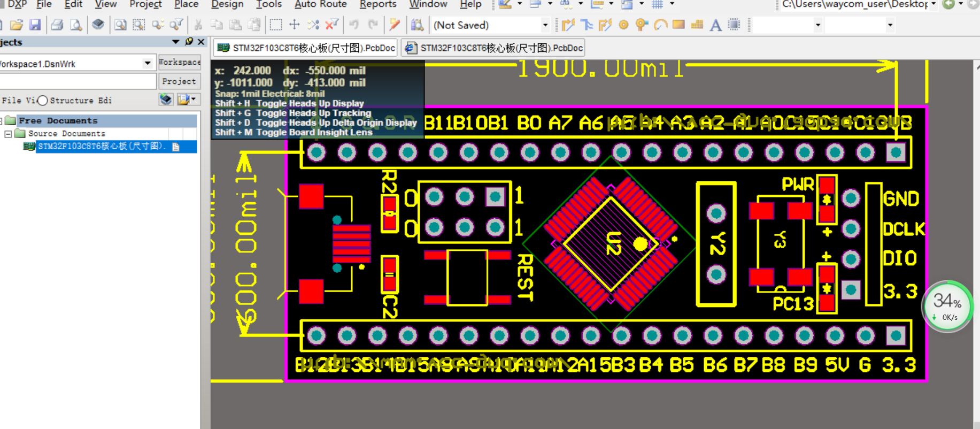Image resolution: width=980 pixels, height=429 pixels.
Task: Select the Y2 crystal component on board
Action: [716, 244]
